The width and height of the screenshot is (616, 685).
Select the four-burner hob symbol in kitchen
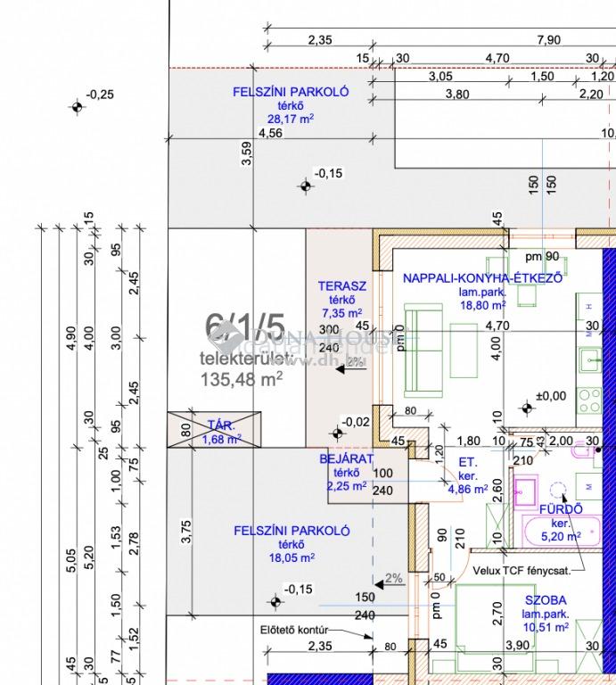click(x=589, y=401)
